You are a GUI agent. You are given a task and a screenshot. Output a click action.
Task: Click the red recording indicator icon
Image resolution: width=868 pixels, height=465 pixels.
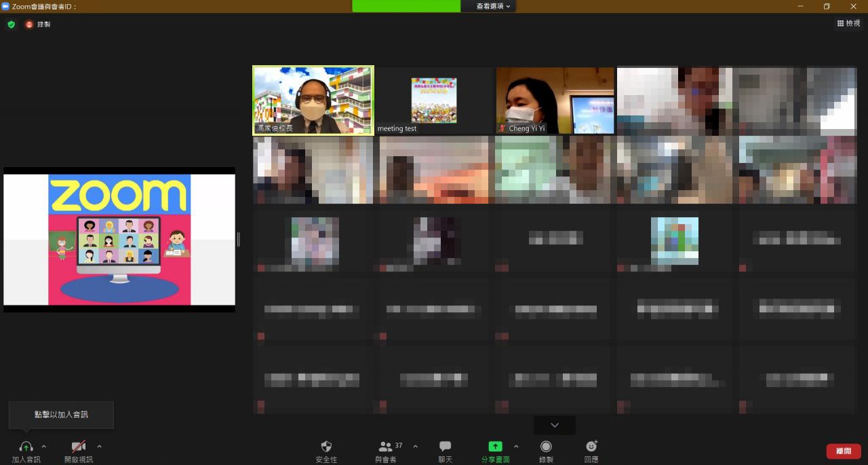[x=29, y=24]
